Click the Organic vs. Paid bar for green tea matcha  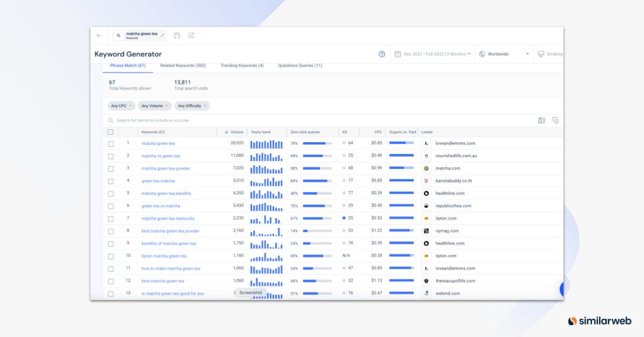point(401,181)
